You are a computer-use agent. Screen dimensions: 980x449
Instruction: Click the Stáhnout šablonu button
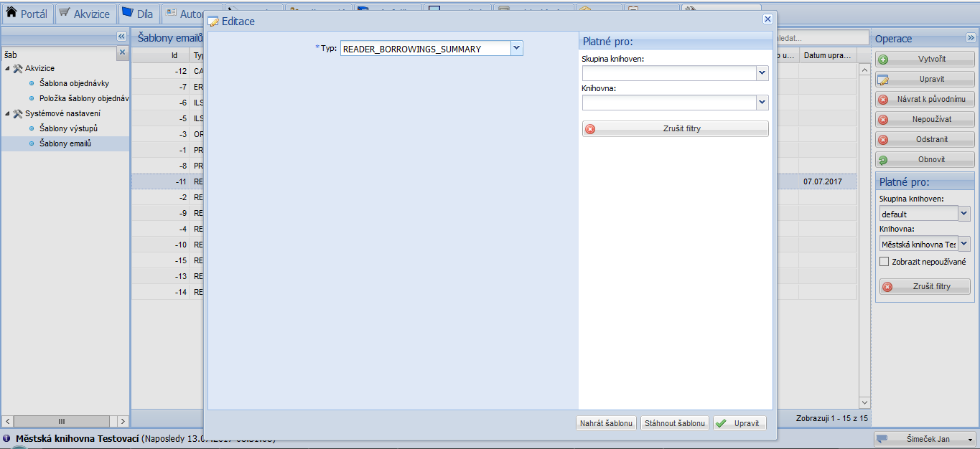coord(674,423)
